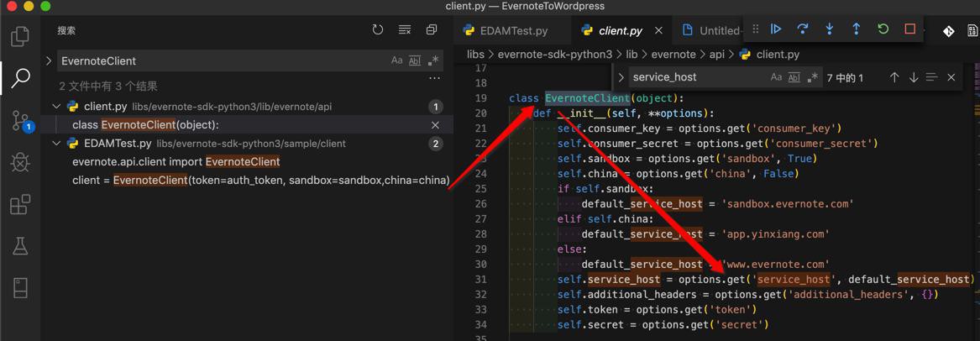The image size is (980, 341).
Task: Open the Extensions view
Action: (21, 205)
